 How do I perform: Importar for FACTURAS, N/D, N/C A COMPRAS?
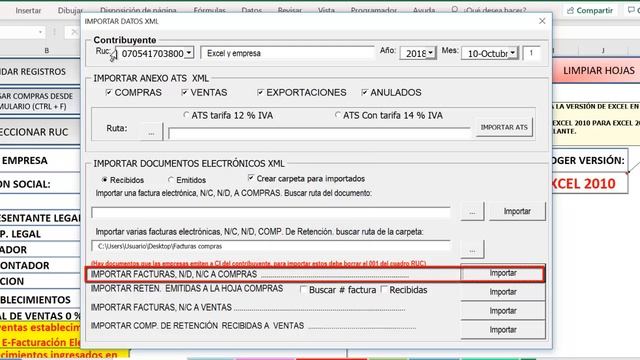(x=503, y=273)
